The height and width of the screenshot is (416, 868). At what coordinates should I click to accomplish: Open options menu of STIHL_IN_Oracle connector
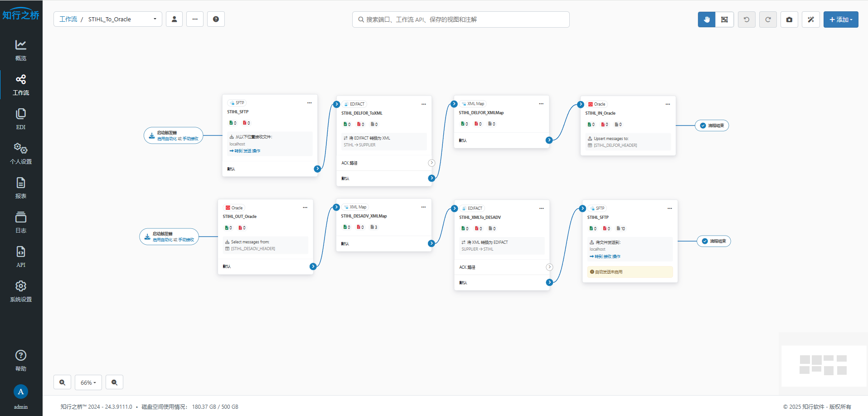click(668, 104)
